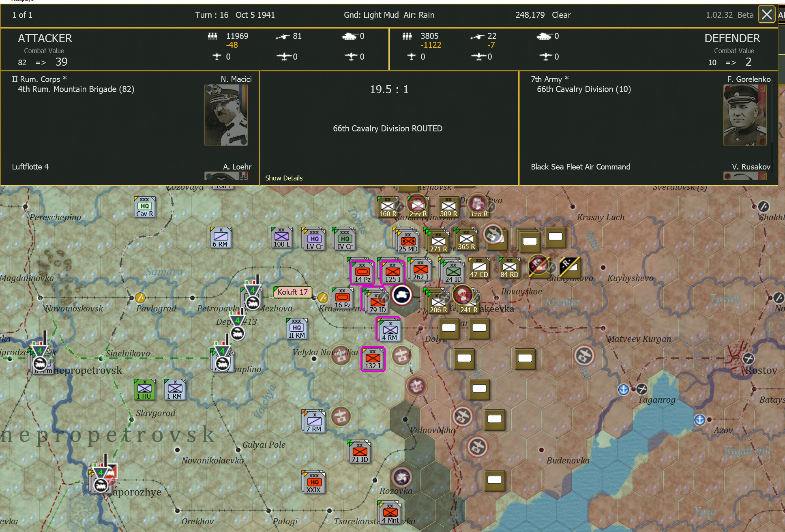The image size is (785, 532).
Task: Select the 7 RM unit counter
Action: tap(314, 421)
